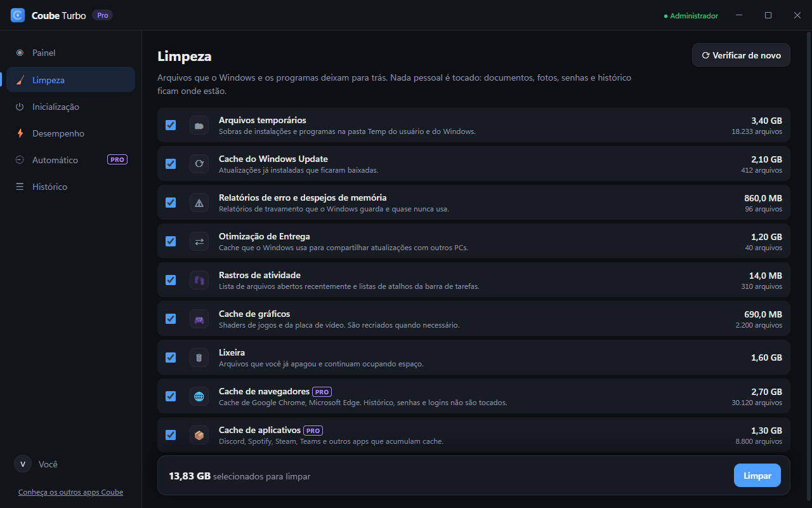Click the Administrador status indicator
The width and height of the screenshot is (812, 508).
click(x=691, y=16)
